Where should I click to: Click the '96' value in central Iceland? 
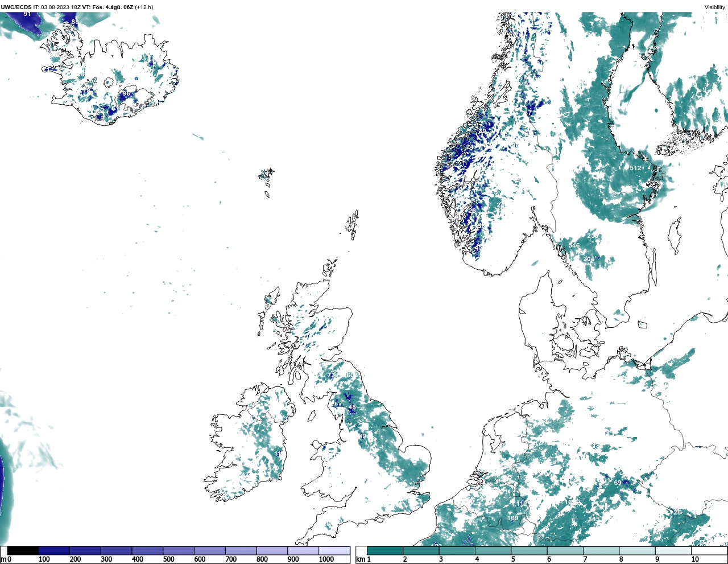click(x=126, y=93)
